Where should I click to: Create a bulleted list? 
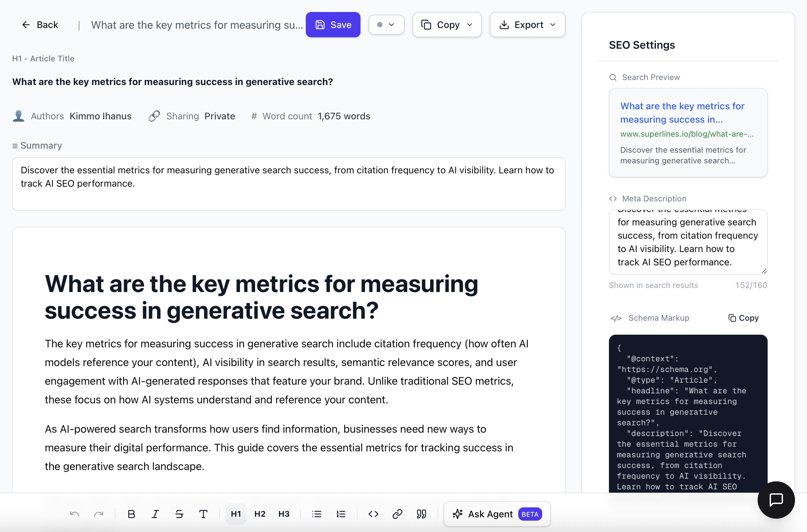click(x=316, y=514)
